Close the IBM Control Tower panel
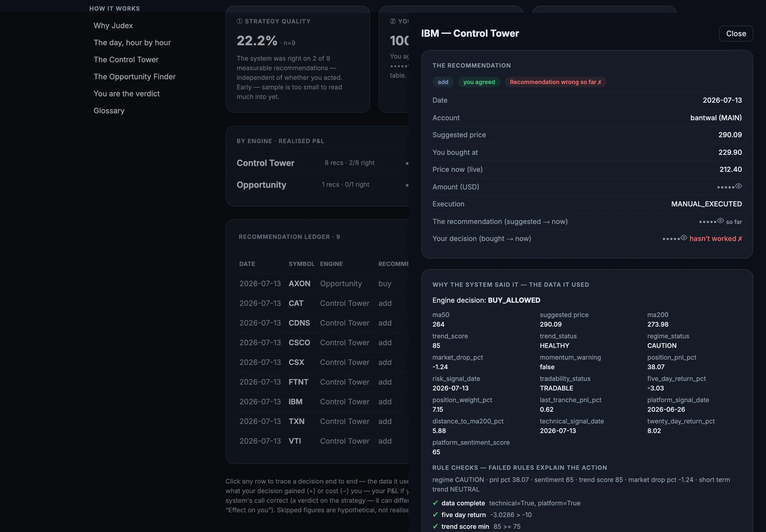 736,33
